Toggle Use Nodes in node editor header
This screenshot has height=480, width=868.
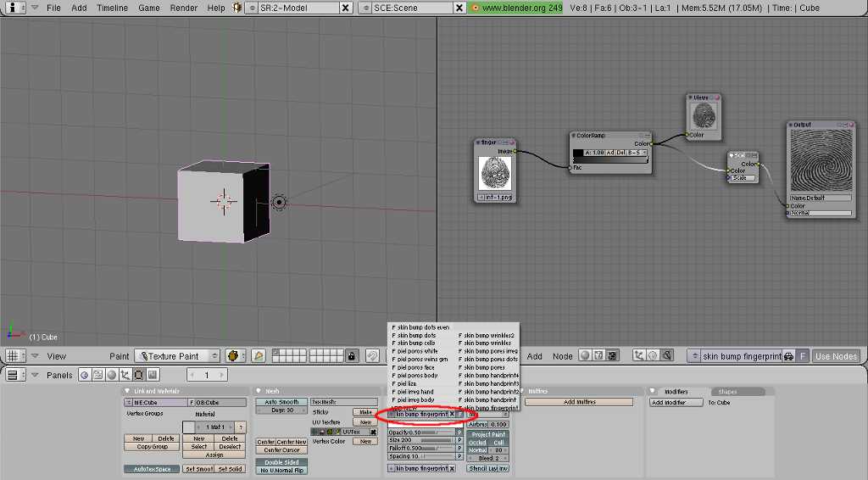point(836,356)
